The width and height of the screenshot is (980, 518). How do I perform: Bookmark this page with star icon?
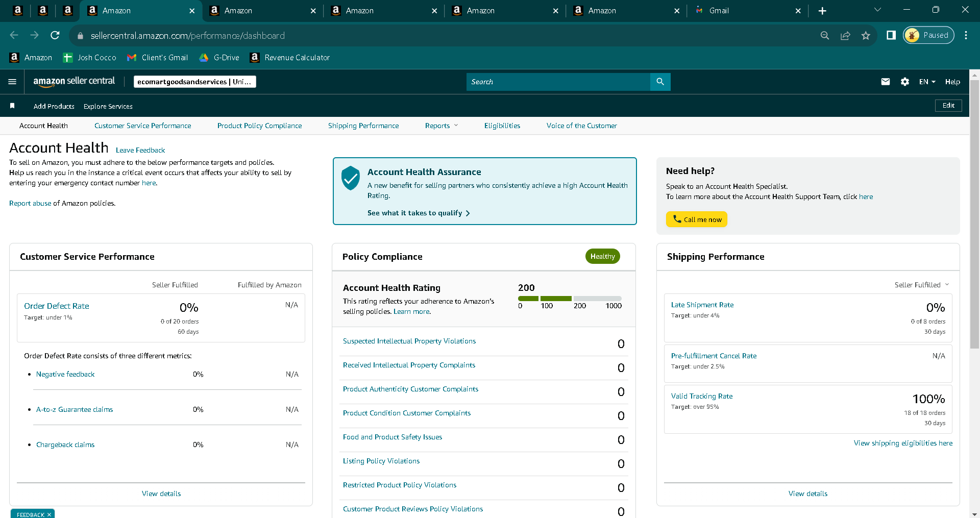(866, 35)
